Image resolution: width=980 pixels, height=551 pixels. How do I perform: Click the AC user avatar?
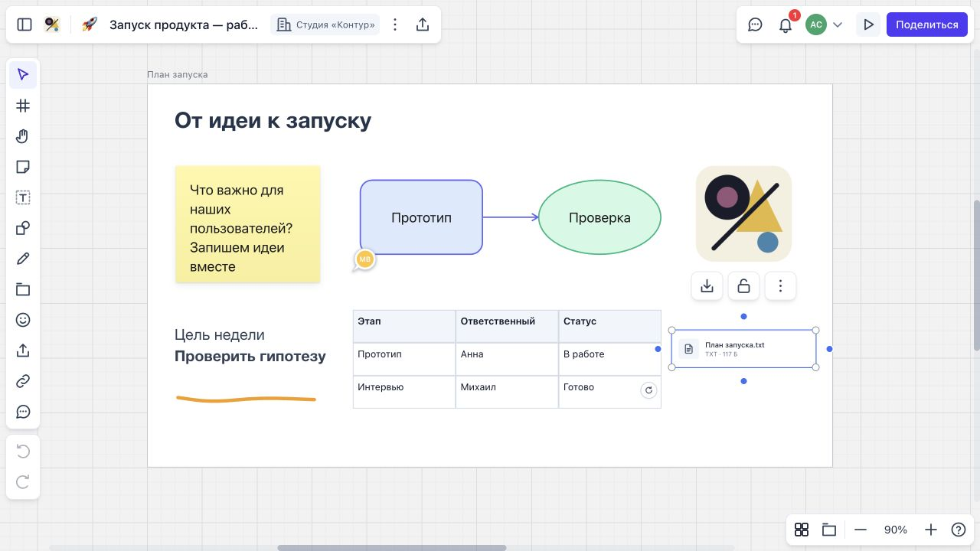pyautogui.click(x=816, y=24)
